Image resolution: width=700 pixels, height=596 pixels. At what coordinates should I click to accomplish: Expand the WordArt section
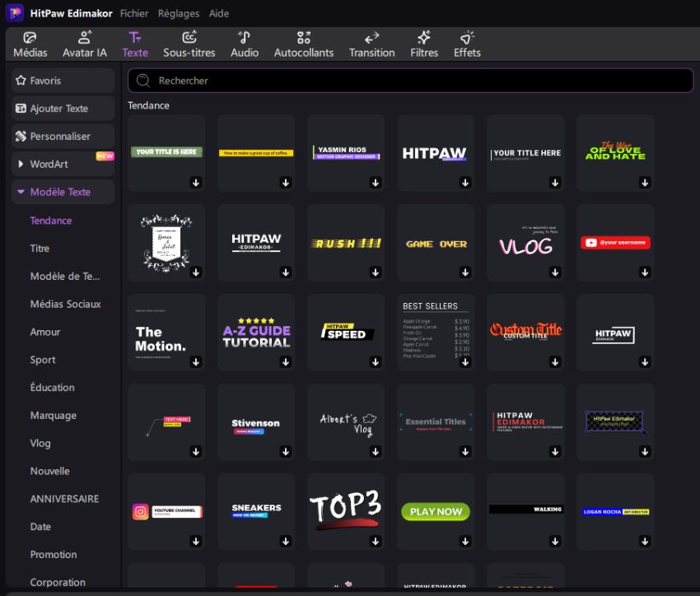point(63,164)
